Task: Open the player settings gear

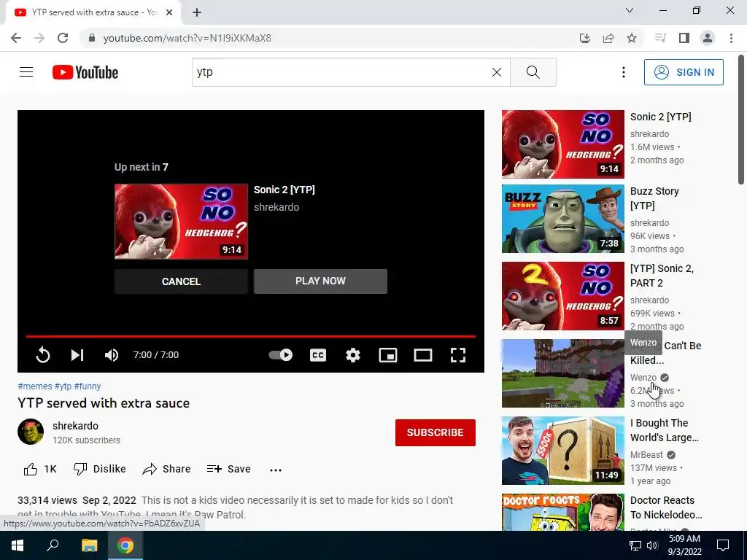Action: tap(352, 355)
